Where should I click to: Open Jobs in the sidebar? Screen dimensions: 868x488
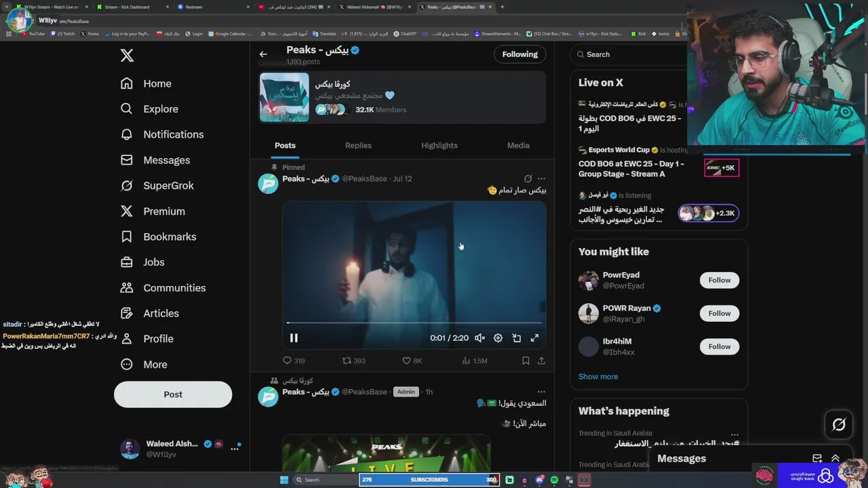pyautogui.click(x=142, y=262)
